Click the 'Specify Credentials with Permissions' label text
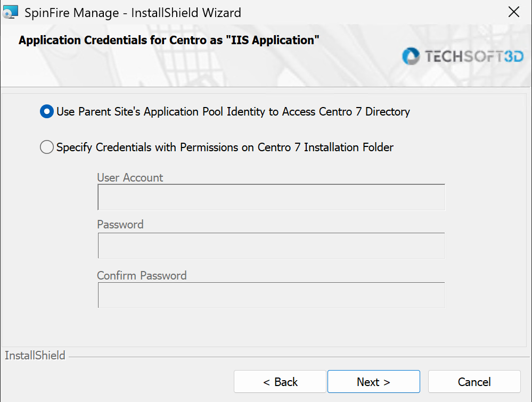 (225, 147)
